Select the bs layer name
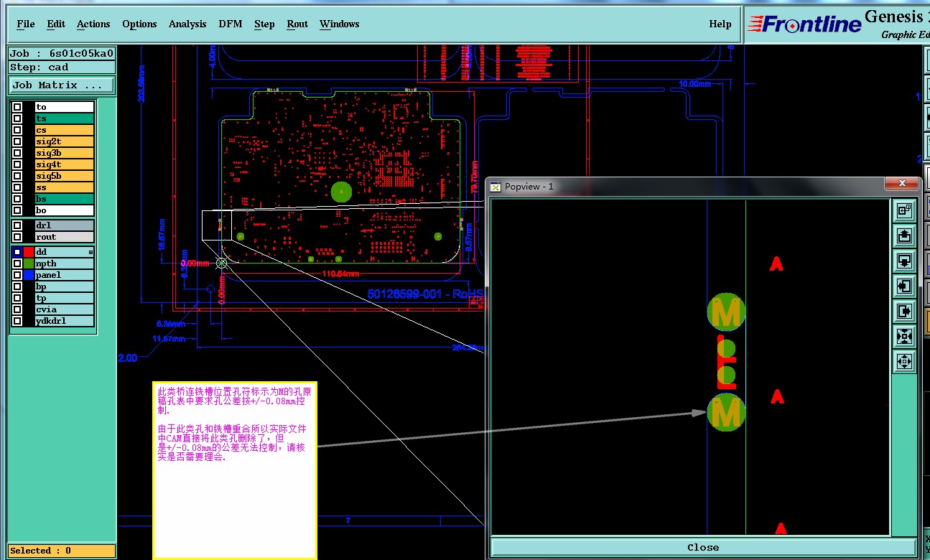The height and width of the screenshot is (560, 930). (64, 199)
